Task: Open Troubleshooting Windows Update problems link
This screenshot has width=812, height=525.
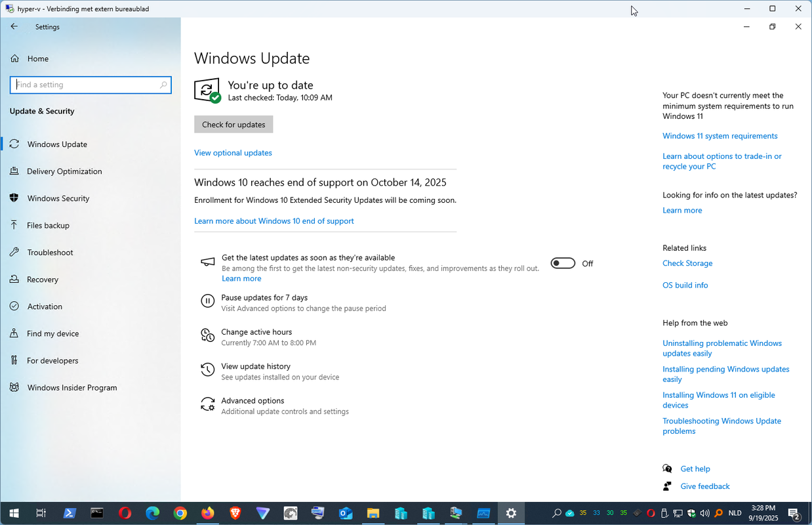Action: pos(721,426)
